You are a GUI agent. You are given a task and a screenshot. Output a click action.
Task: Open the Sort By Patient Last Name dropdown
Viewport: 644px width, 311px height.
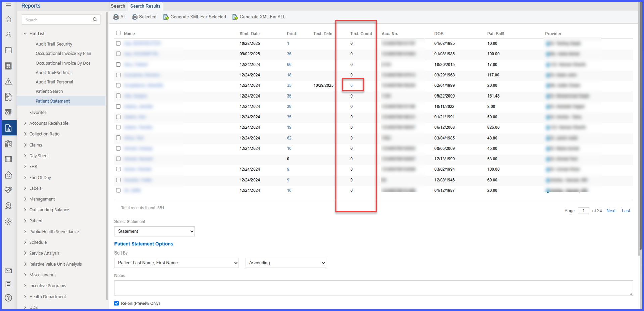pos(177,263)
